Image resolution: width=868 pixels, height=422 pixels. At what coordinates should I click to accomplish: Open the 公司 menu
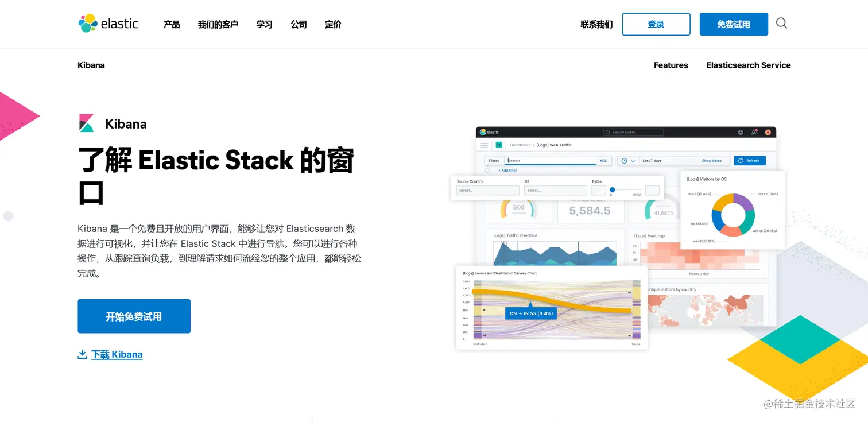coord(299,24)
